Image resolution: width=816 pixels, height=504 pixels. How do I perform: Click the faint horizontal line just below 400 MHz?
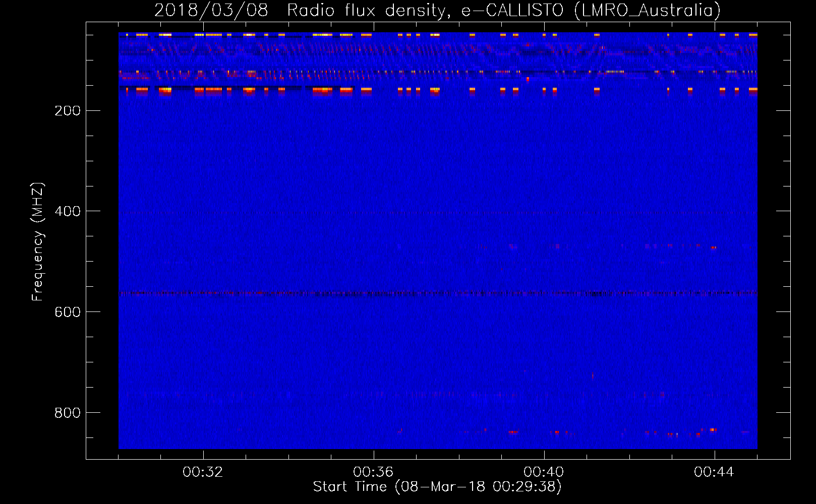point(438,213)
